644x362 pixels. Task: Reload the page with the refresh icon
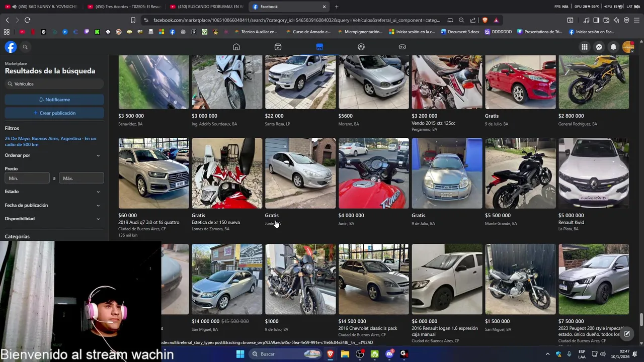(27, 20)
